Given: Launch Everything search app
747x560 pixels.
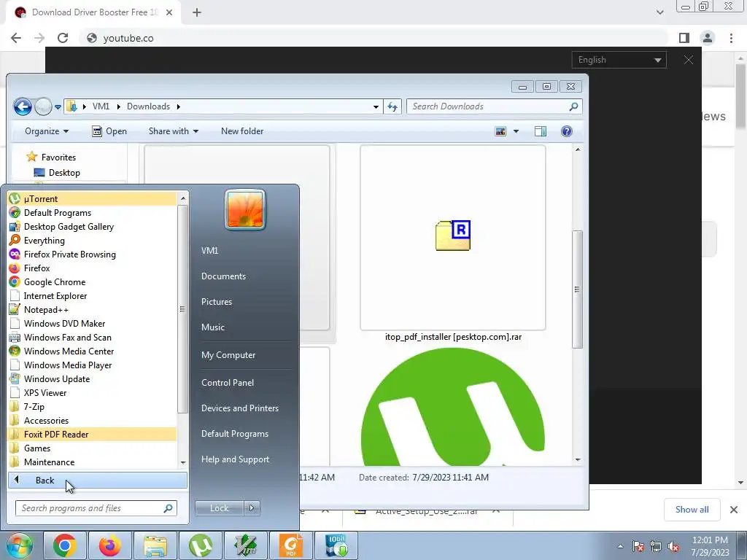Looking at the screenshot, I should coord(92,240).
